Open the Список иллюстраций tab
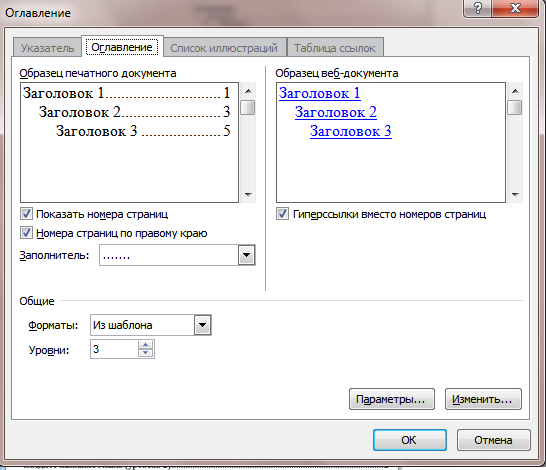Image resolution: width=546 pixels, height=470 pixels. point(224,48)
